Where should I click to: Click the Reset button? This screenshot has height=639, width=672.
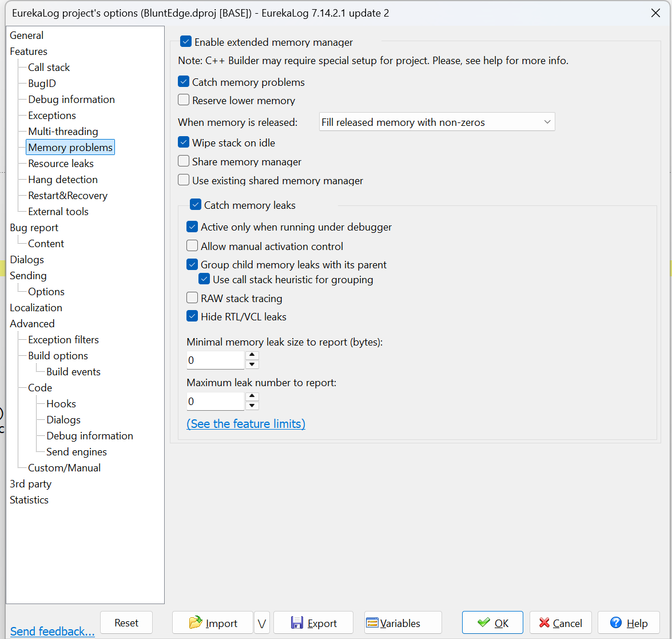point(126,623)
